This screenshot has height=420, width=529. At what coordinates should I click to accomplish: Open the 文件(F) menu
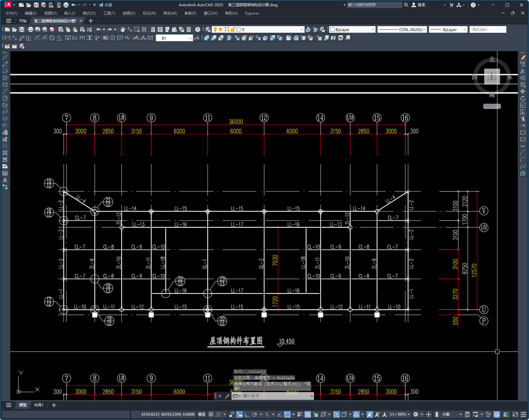pos(11,13)
